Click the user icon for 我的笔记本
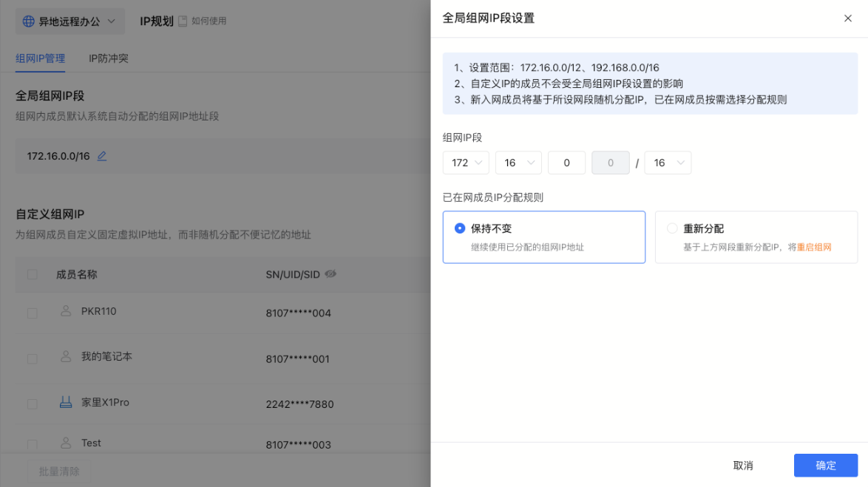The height and width of the screenshot is (487, 868). 66,356
